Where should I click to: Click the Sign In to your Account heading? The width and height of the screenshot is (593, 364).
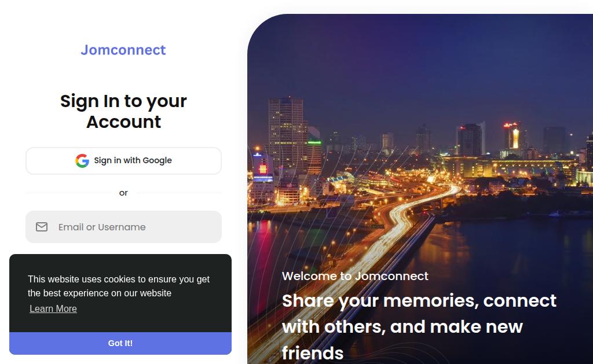[123, 111]
